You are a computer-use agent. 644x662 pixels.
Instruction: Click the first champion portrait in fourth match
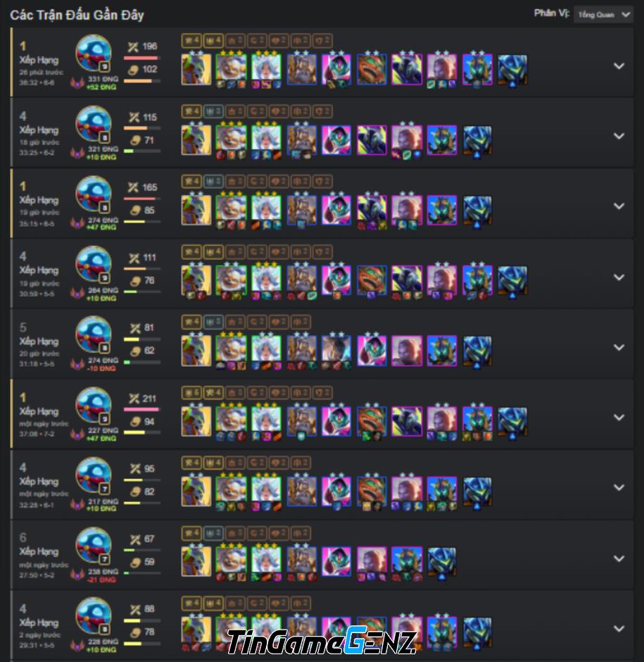coord(196,280)
